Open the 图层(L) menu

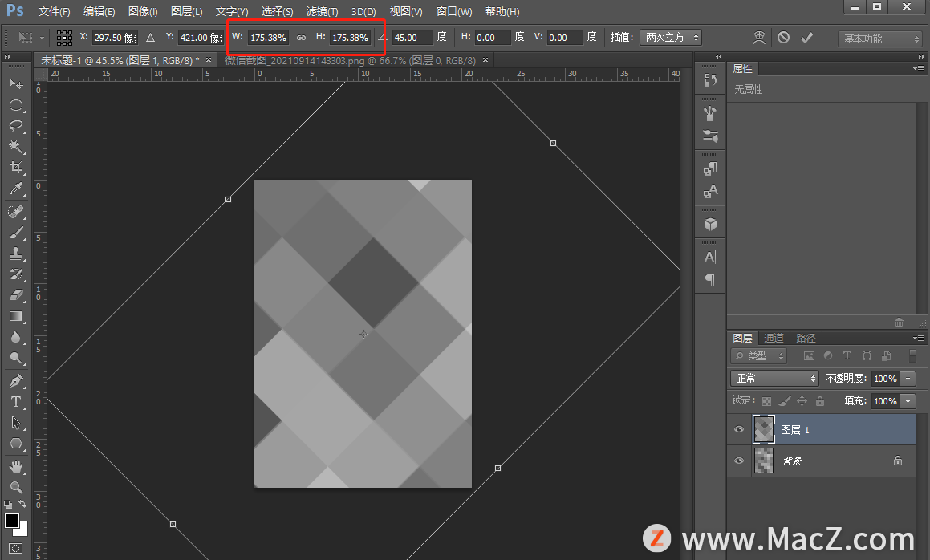[x=186, y=11]
